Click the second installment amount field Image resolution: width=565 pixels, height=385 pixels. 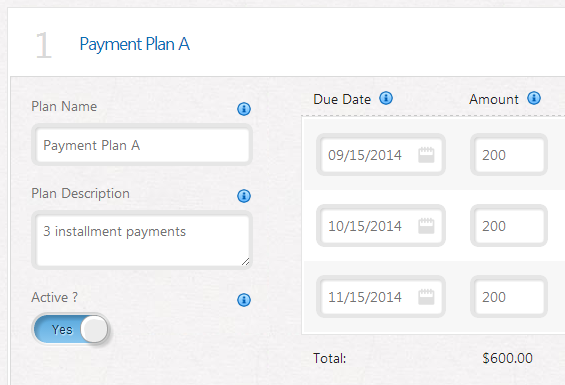[x=509, y=226]
